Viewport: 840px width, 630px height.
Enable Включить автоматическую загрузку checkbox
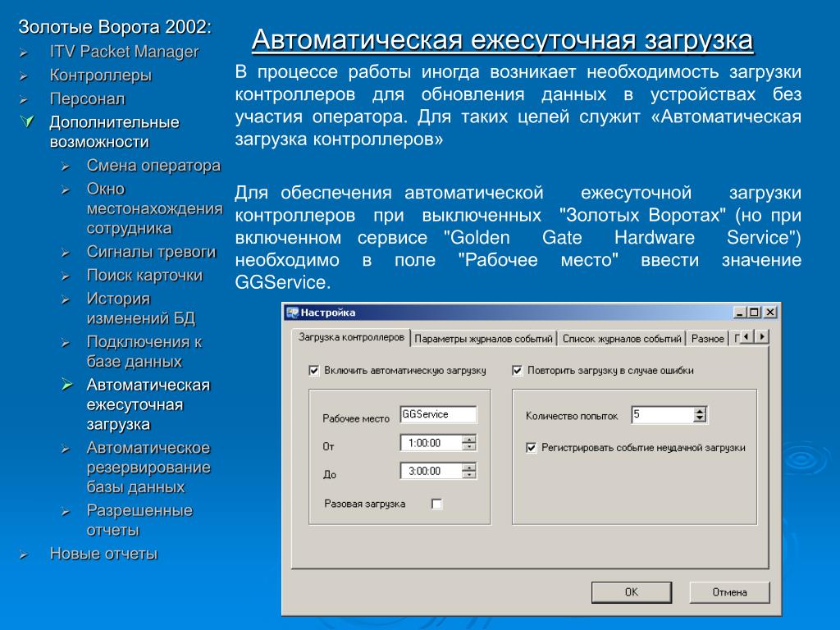(x=314, y=370)
